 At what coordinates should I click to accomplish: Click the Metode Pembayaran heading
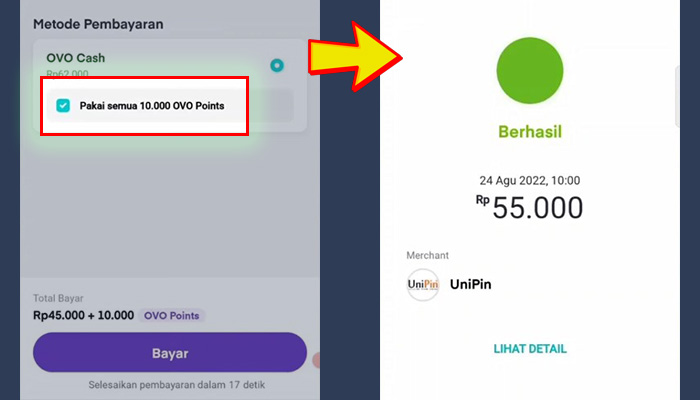pyautogui.click(x=98, y=24)
